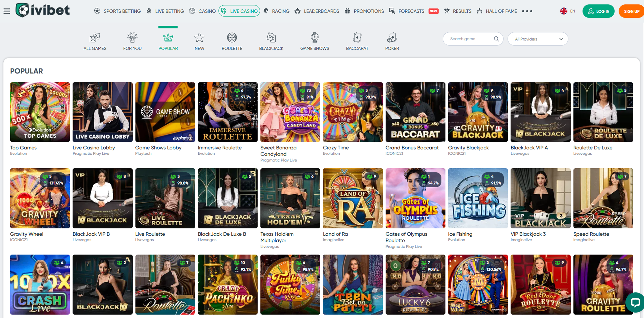Click the Sign Up button

pos(631,11)
